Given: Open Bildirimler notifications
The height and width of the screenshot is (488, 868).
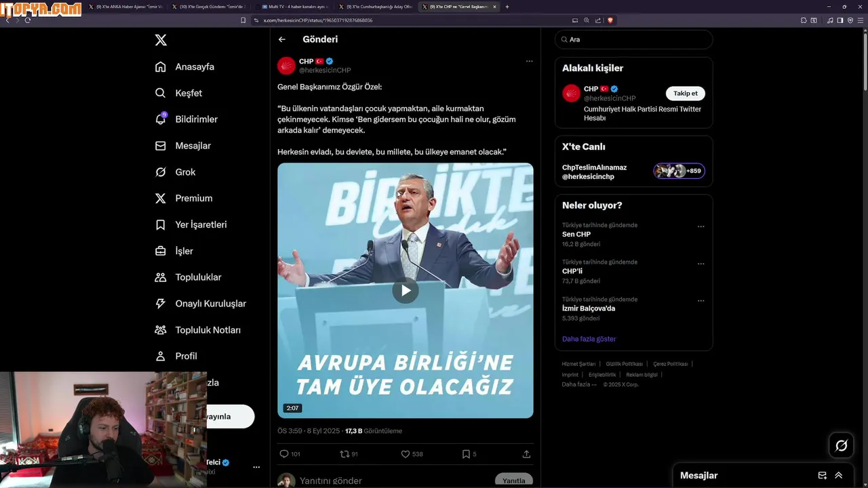Looking at the screenshot, I should point(186,119).
